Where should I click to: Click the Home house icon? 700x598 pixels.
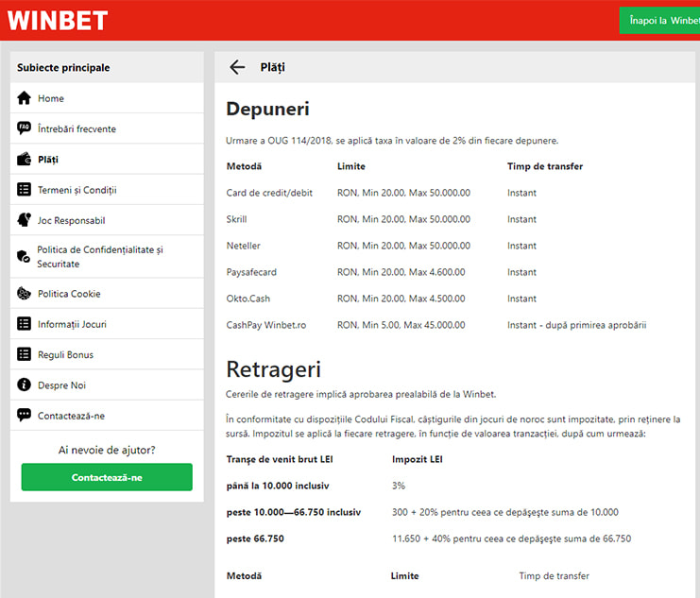25,98
